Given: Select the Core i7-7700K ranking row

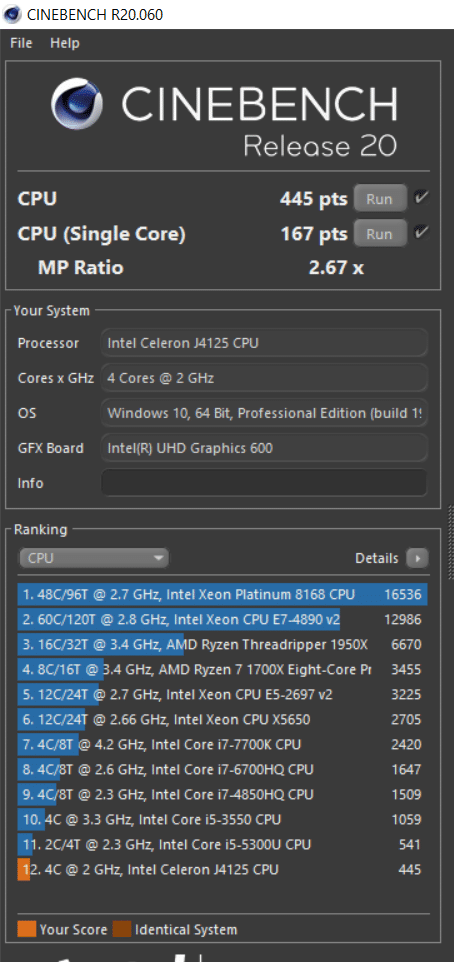Looking at the screenshot, I should (222, 745).
